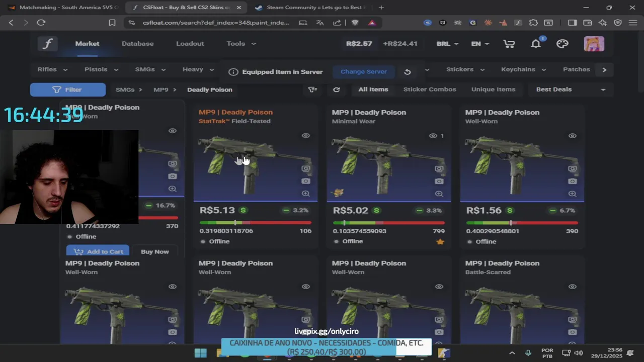The width and height of the screenshot is (644, 362).
Task: Zoom icon on Minimal Wear card
Action: 439,194
